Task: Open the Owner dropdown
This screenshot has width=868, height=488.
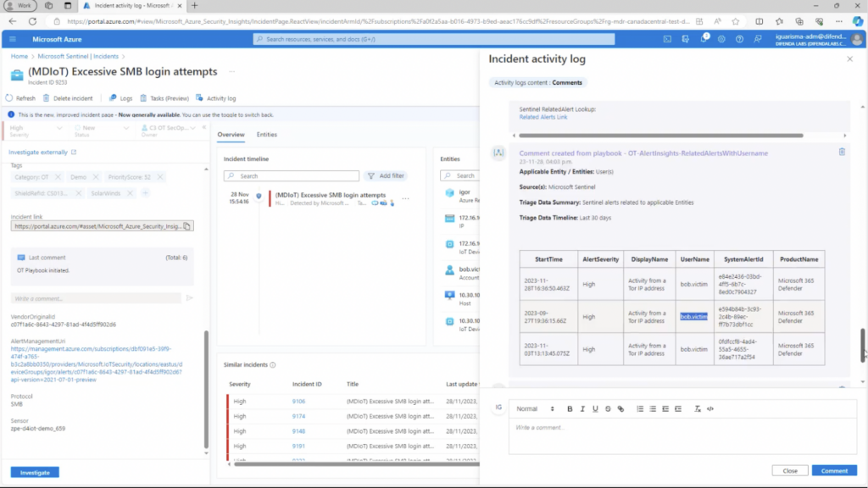Action: (x=168, y=130)
